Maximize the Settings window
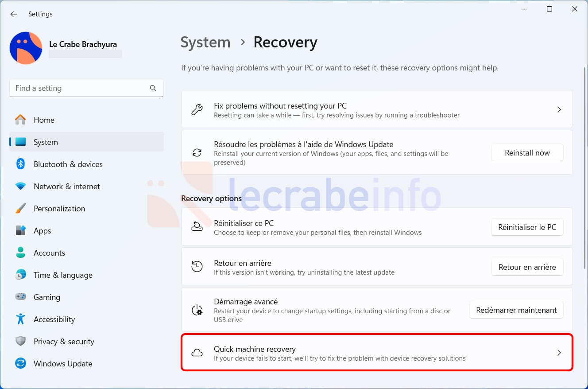This screenshot has width=588, height=389. tap(549, 9)
